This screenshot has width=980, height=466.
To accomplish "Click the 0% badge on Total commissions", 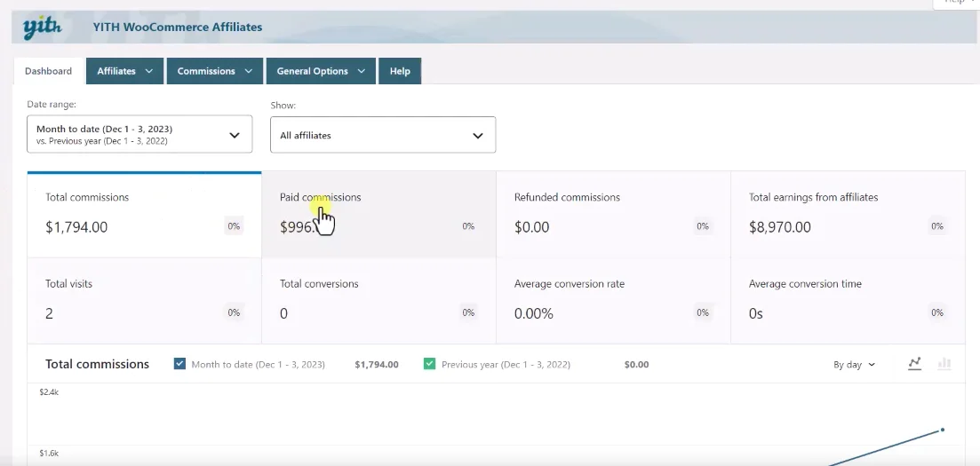I will click(234, 226).
